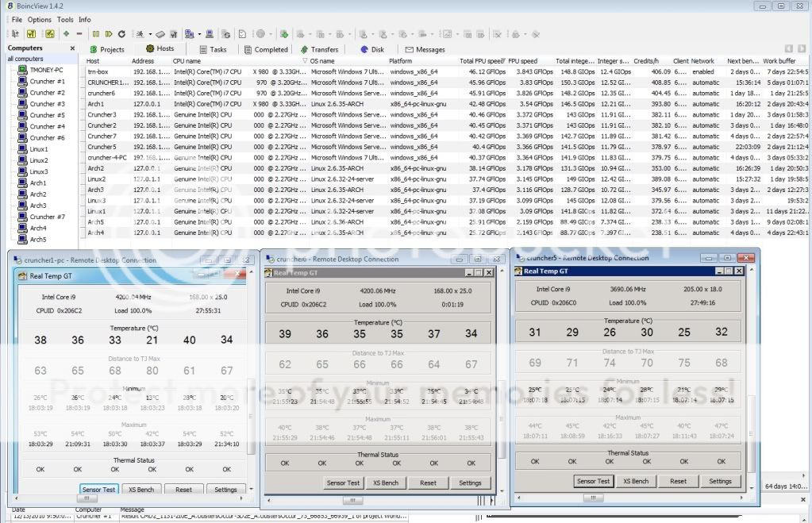Click Reset in cruncher5 Real Temp window

point(679,481)
